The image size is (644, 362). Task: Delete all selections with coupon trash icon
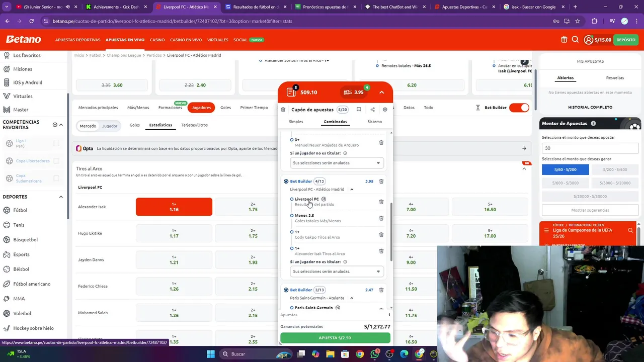point(283,110)
